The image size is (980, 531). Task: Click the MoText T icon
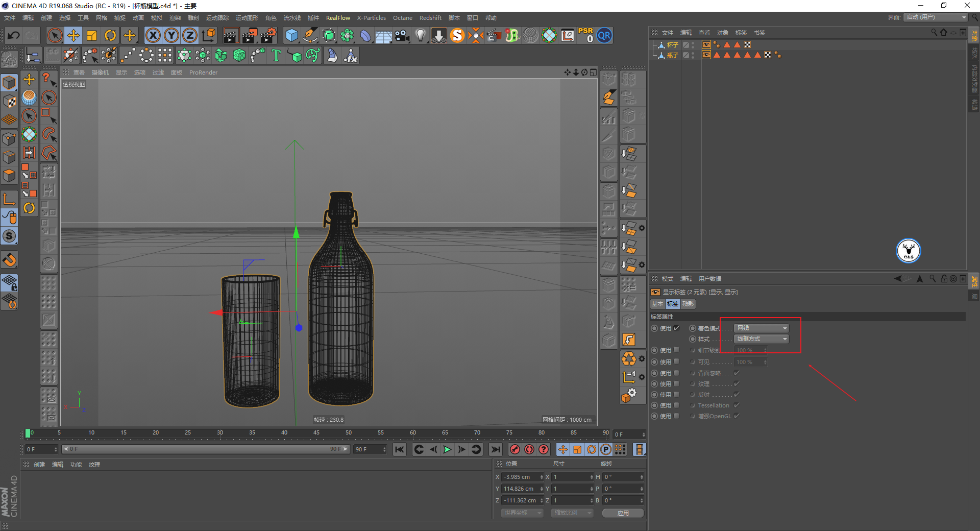pos(276,55)
